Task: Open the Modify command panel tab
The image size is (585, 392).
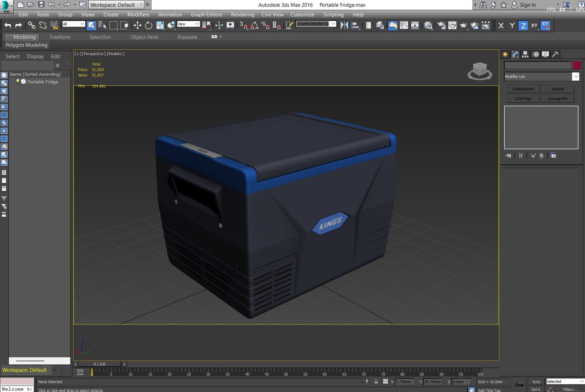Action: click(x=515, y=54)
